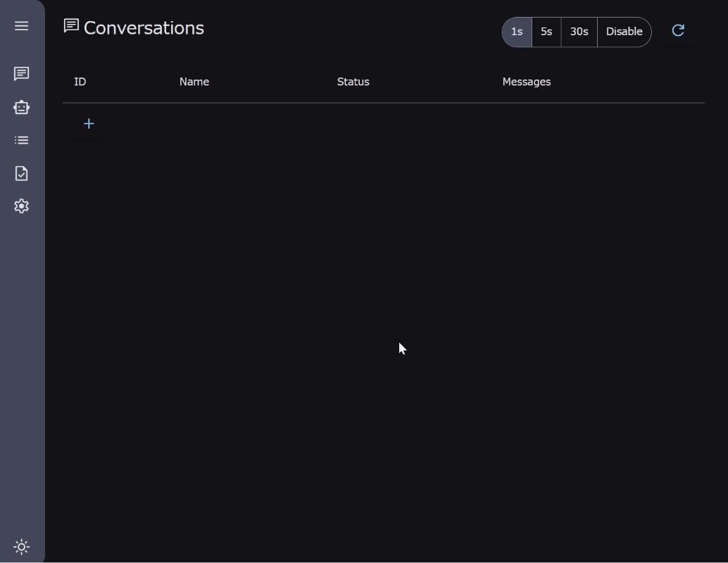Click the Status column header

coord(353,82)
